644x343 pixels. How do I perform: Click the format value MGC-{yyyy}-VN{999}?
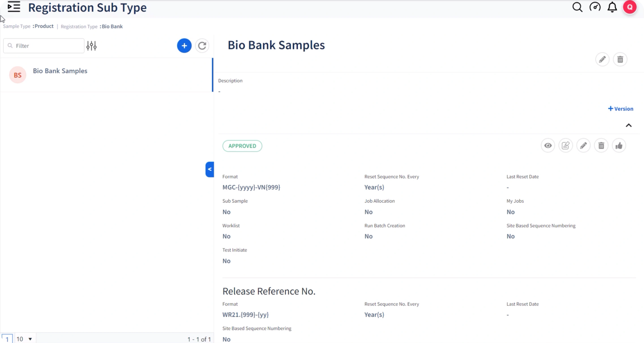251,187
